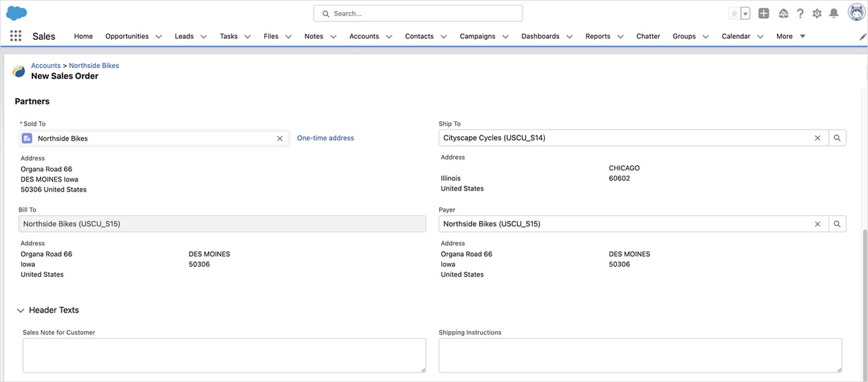Go to the Home tab

pos(83,36)
